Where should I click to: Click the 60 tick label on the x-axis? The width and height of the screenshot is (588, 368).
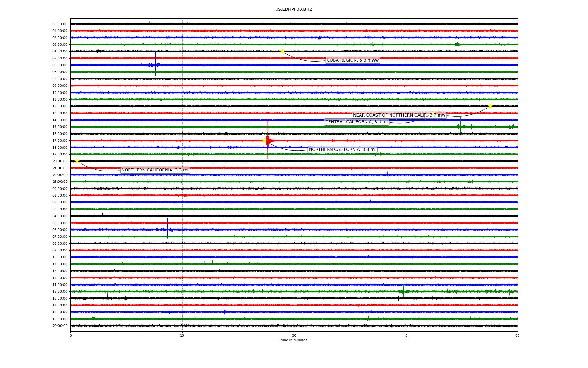click(x=517, y=335)
